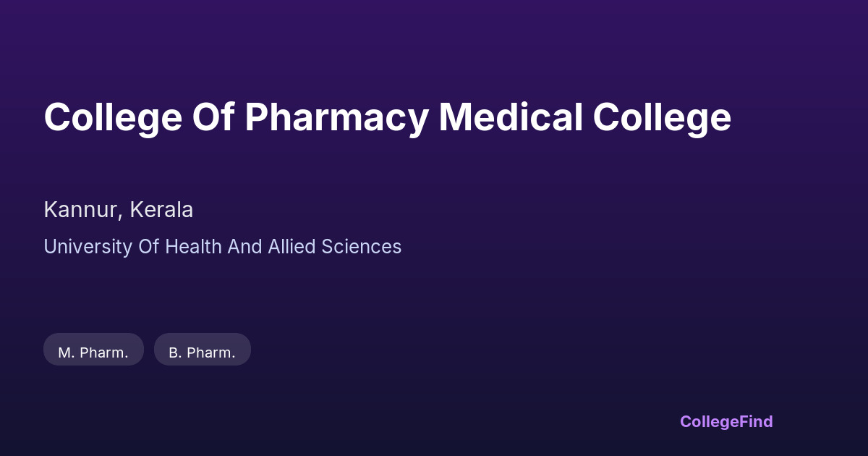This screenshot has width=868, height=456.
Task: Click the "Kannur, Kerala" location text
Action: [x=118, y=210]
